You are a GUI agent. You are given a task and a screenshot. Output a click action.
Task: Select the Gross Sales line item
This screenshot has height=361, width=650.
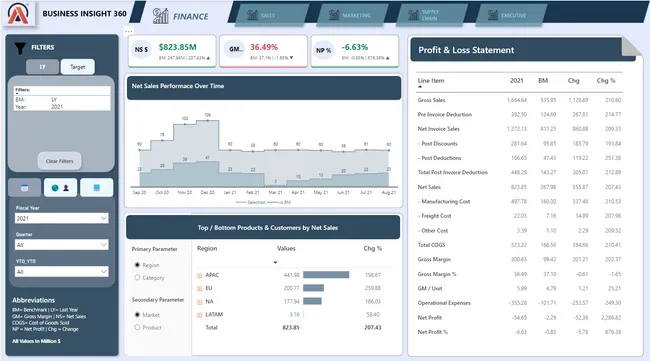[432, 100]
